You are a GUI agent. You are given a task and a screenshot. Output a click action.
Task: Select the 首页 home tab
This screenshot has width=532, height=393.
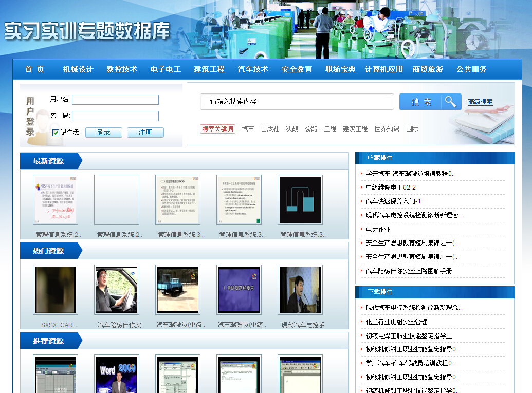pyautogui.click(x=34, y=69)
